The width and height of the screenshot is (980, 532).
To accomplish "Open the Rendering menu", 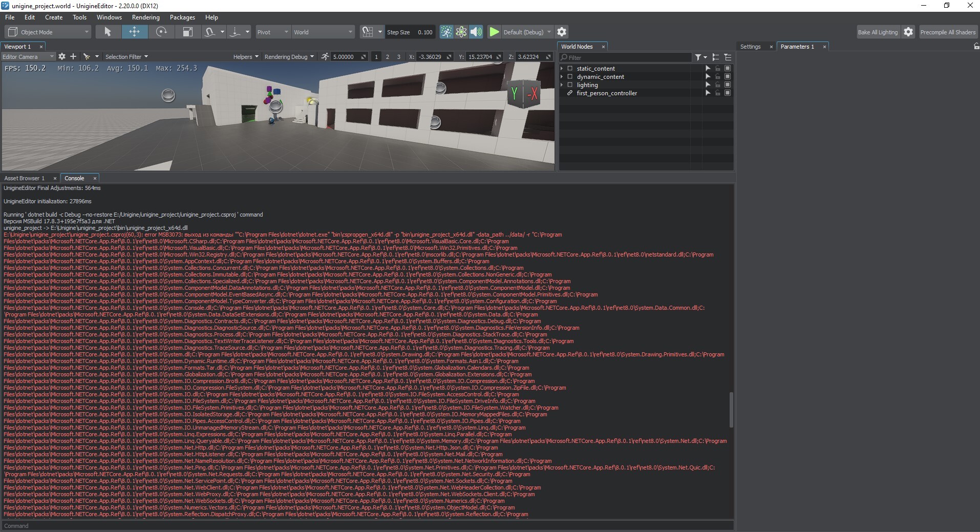I will [145, 17].
